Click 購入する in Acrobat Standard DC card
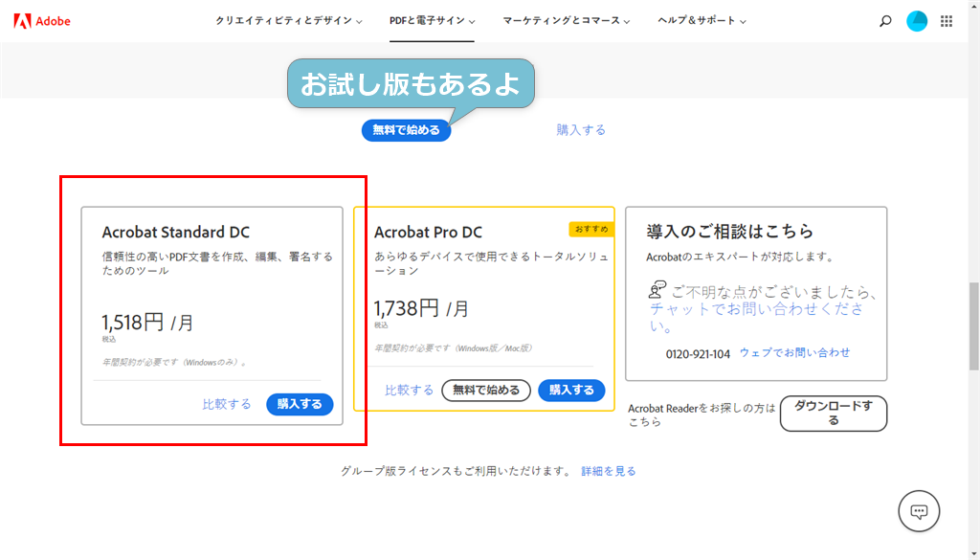The width and height of the screenshot is (980, 560). [x=300, y=404]
